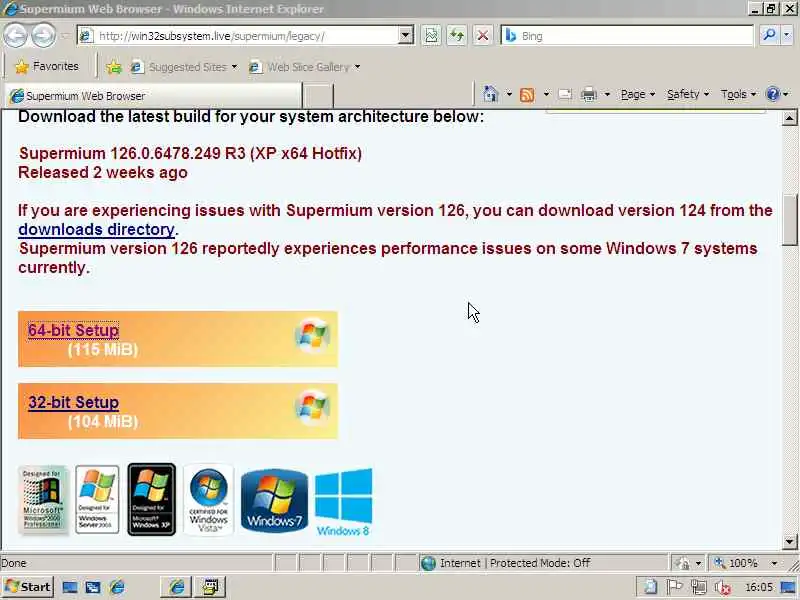Screen dimensions: 800x600
Task: Expand the Feeds dropdown arrow
Action: click(x=546, y=94)
